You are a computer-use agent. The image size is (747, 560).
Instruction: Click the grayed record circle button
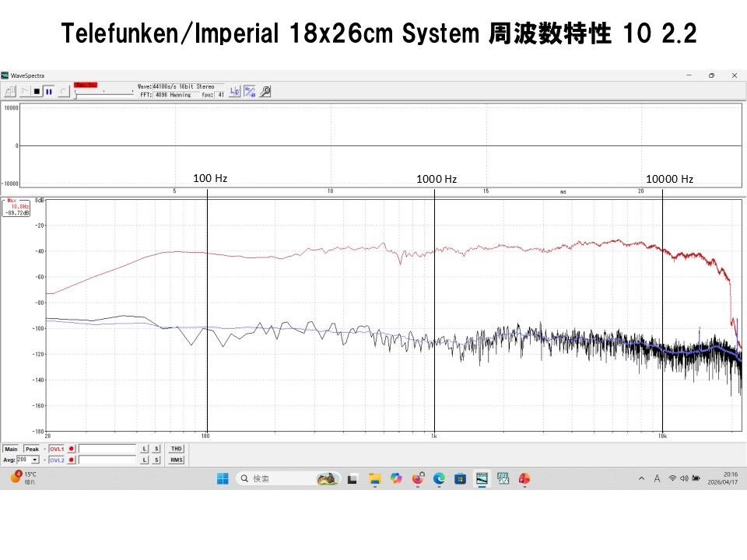pos(64,91)
